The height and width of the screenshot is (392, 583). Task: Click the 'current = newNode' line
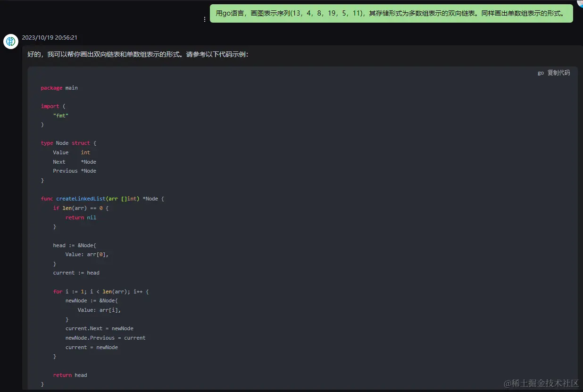coord(92,347)
